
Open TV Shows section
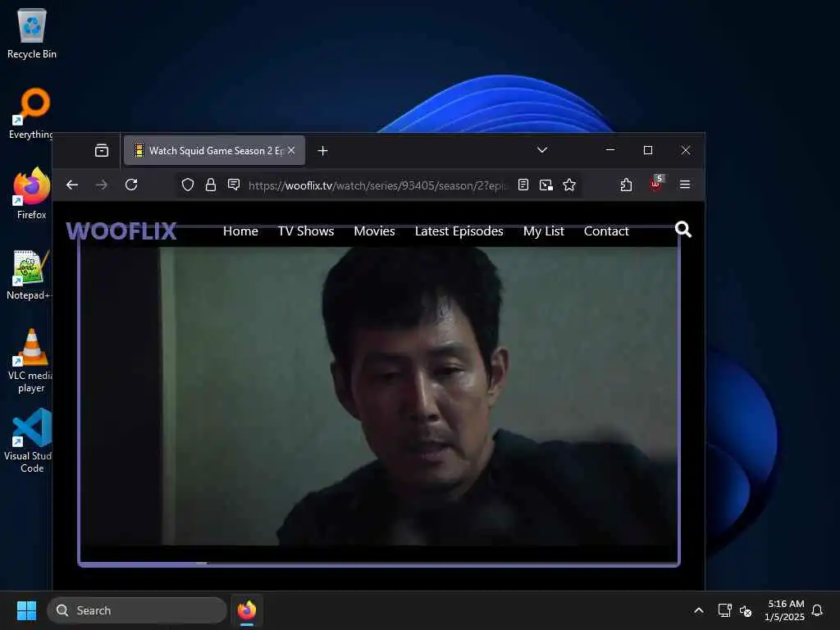[306, 231]
